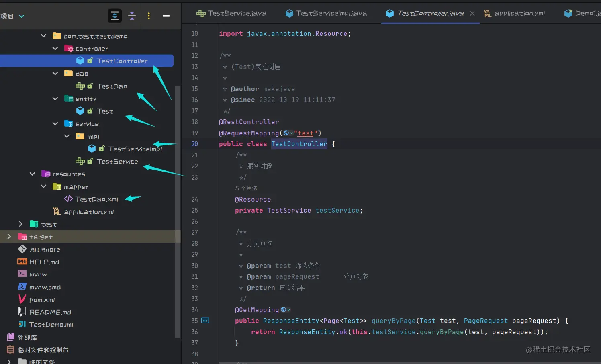Click line number 20 in the gutter
The image size is (601, 364).
194,144
